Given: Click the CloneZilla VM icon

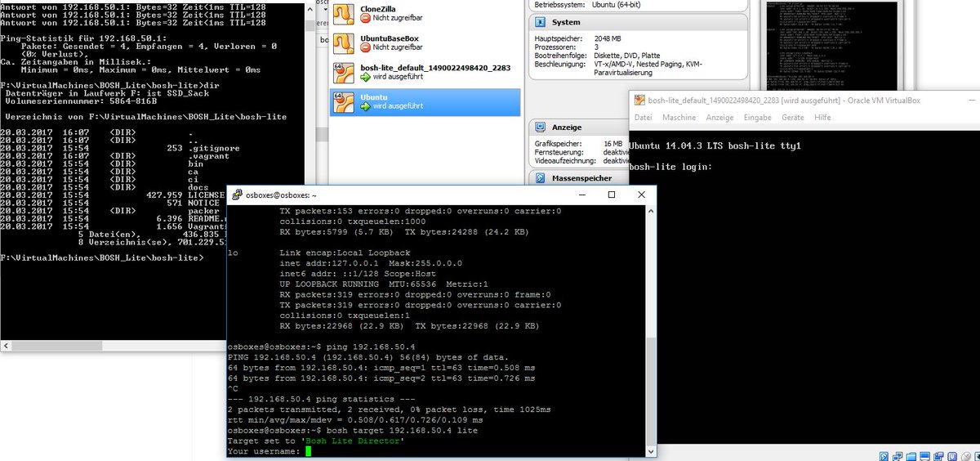Looking at the screenshot, I should point(343,12).
